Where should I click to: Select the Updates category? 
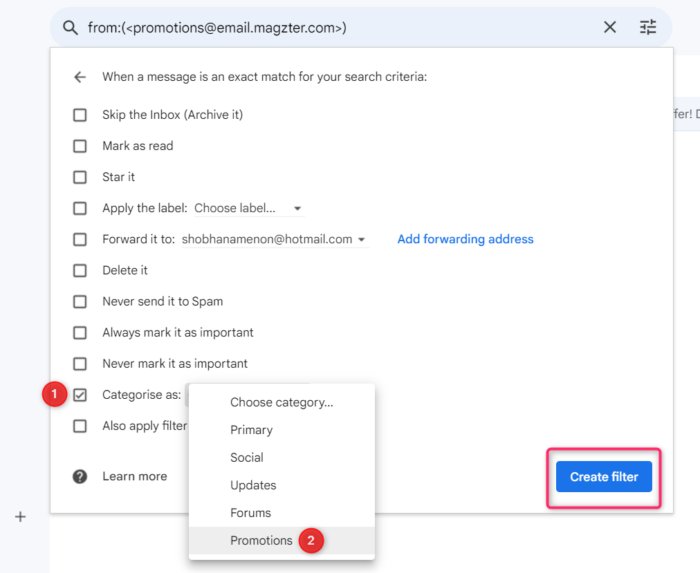[x=282, y=485]
